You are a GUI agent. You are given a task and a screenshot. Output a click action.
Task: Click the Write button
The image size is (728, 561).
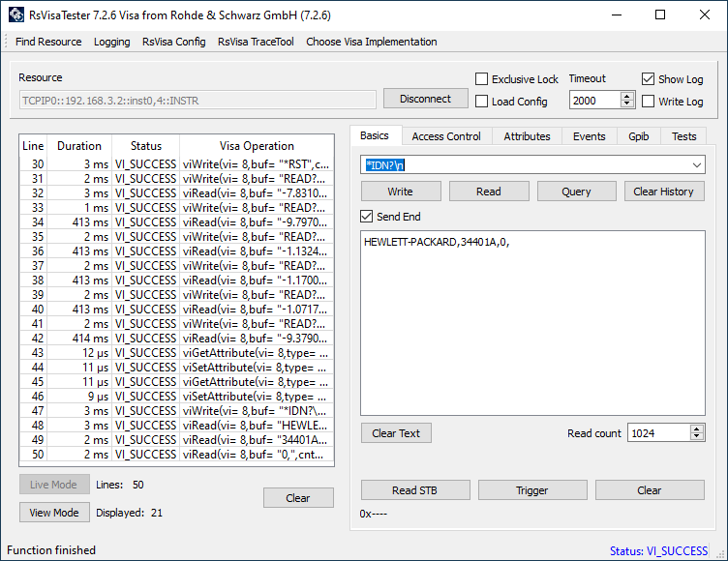coord(401,192)
